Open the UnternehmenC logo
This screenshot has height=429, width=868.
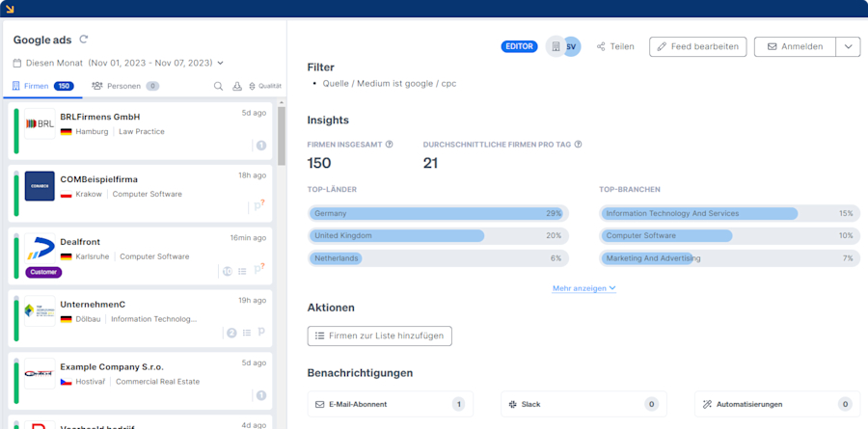(x=40, y=311)
